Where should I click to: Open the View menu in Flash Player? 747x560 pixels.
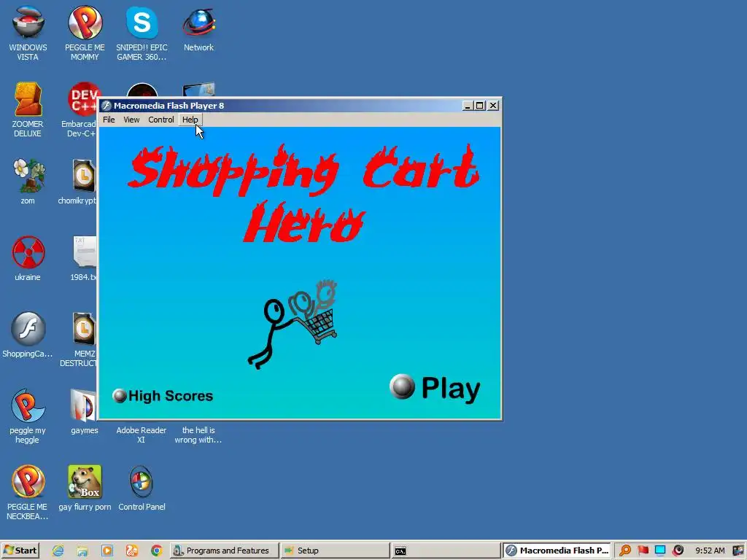131,120
